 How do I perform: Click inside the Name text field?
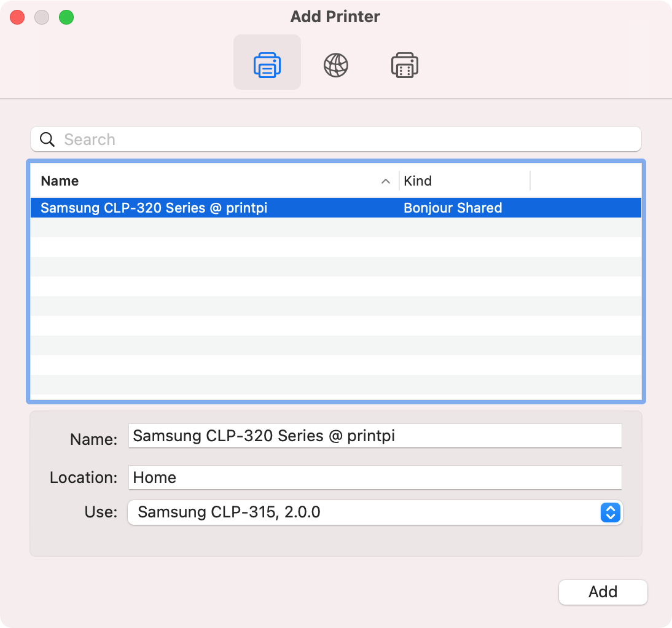tap(375, 436)
